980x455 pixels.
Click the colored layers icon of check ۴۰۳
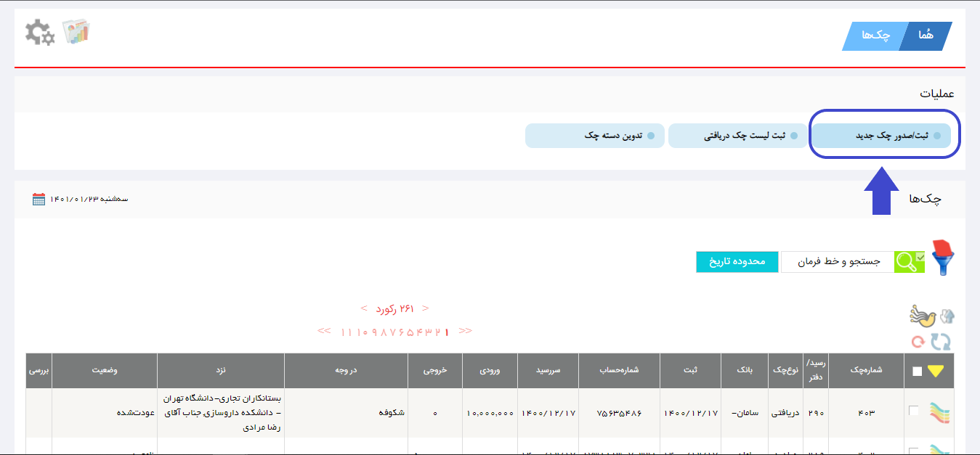pos(940,413)
